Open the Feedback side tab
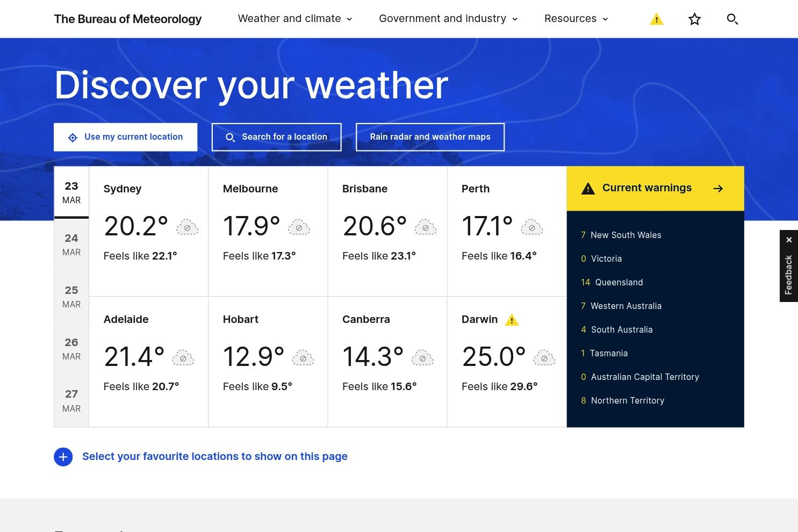798x532 pixels. (x=789, y=275)
